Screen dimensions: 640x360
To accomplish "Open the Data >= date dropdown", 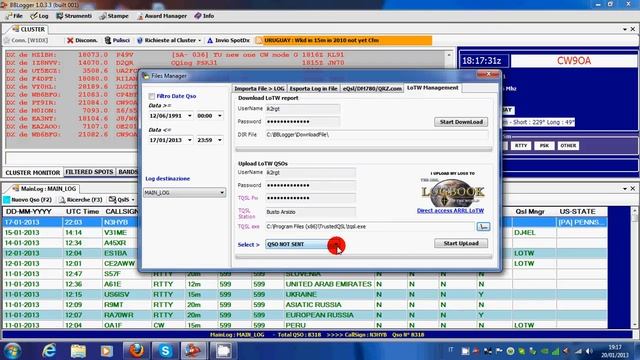I will (x=189, y=116).
